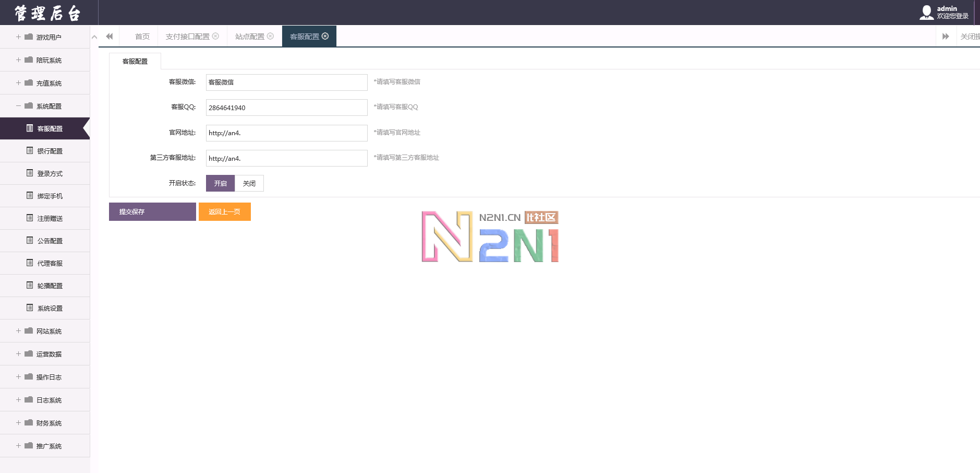This screenshot has width=980, height=473.
Task: Click into the 客服QQ input field
Action: [286, 108]
